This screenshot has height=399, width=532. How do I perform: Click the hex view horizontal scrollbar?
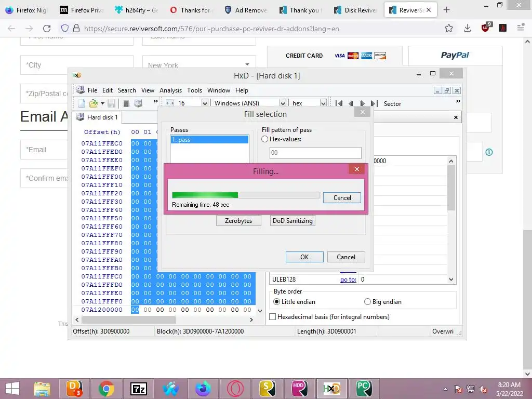tap(164, 320)
